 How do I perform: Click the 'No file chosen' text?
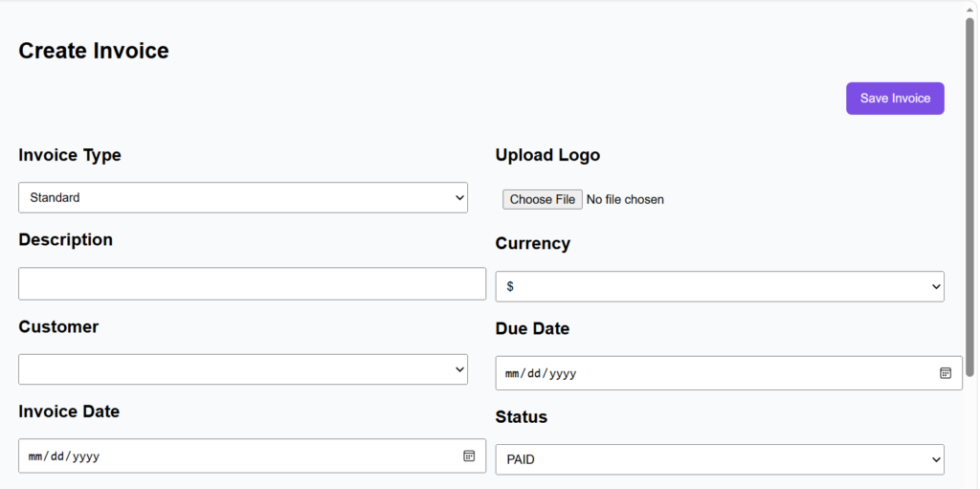click(x=625, y=200)
